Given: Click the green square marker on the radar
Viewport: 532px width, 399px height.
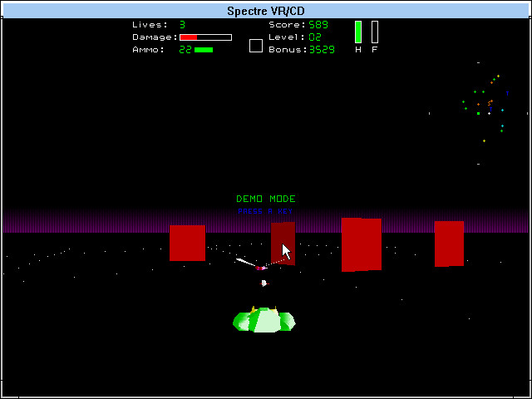Looking at the screenshot, I should (x=479, y=114).
